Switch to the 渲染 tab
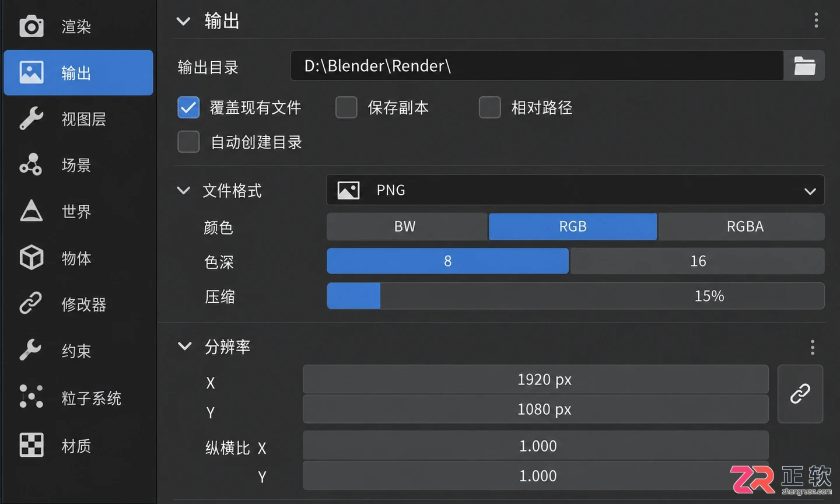 (78, 26)
